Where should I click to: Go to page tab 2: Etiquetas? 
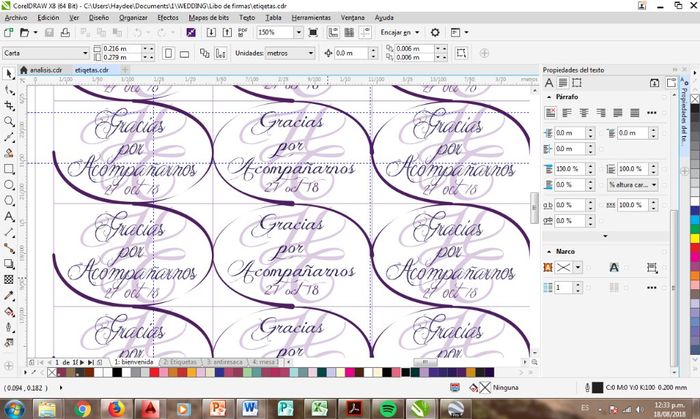coord(179,361)
